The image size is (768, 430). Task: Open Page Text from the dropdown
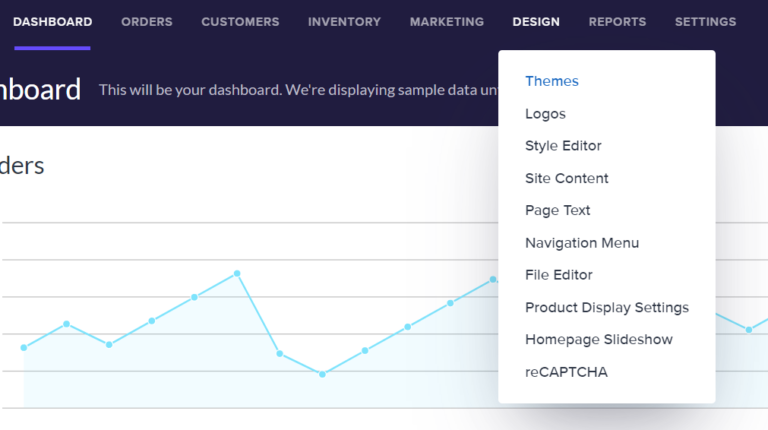pyautogui.click(x=557, y=210)
